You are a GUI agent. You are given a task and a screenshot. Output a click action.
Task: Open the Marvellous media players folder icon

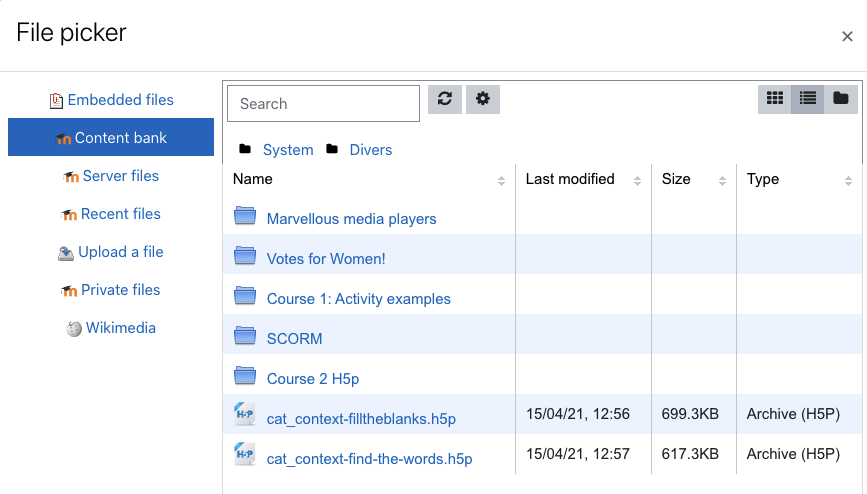[x=245, y=216]
